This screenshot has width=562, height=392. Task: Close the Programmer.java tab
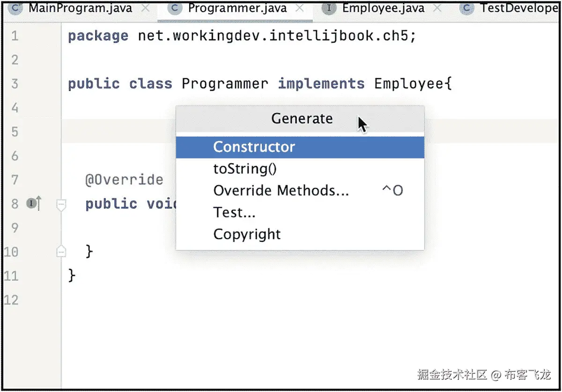click(300, 8)
